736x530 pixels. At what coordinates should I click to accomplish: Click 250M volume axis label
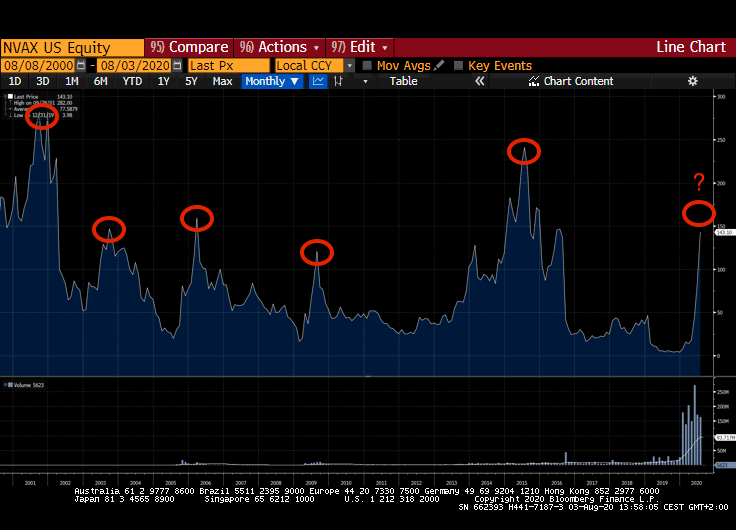(723, 392)
